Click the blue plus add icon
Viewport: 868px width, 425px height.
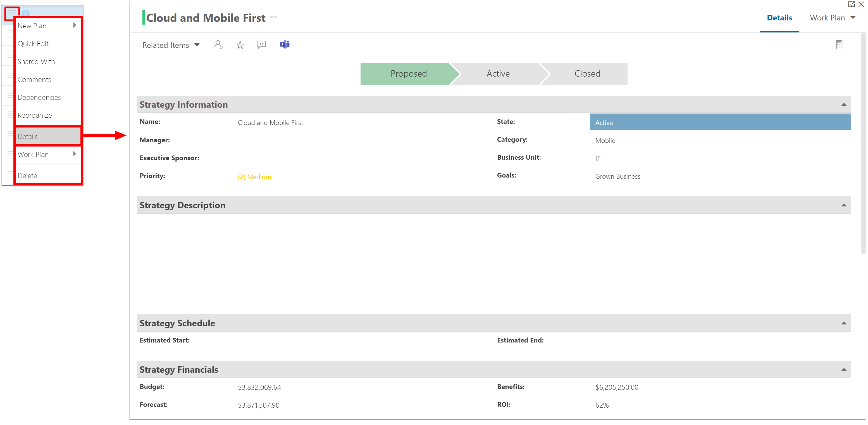pos(26,13)
